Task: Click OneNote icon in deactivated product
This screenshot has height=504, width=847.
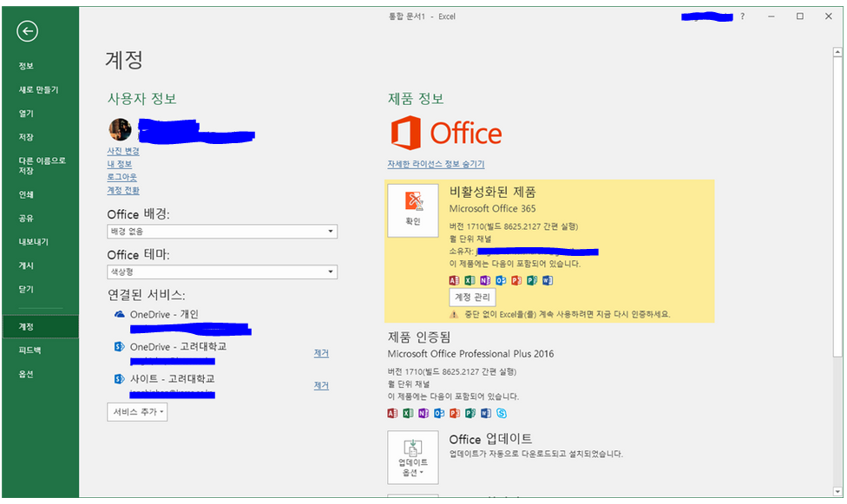Action: click(x=485, y=280)
